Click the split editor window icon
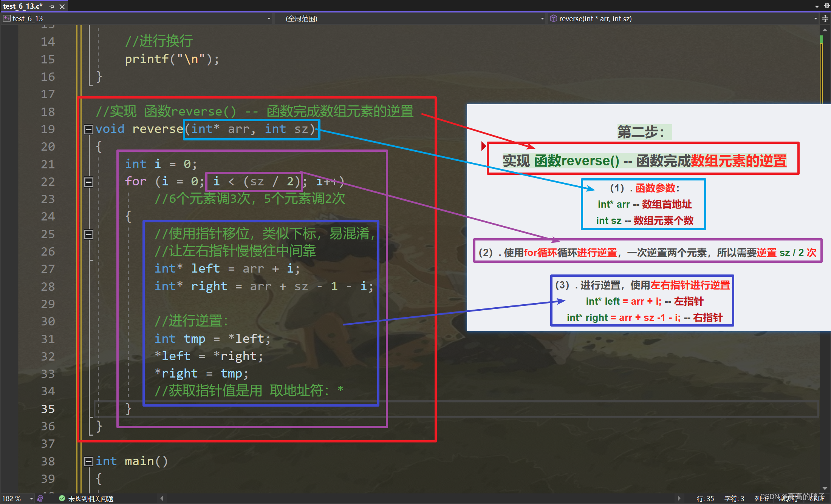This screenshot has width=831, height=504. [825, 18]
